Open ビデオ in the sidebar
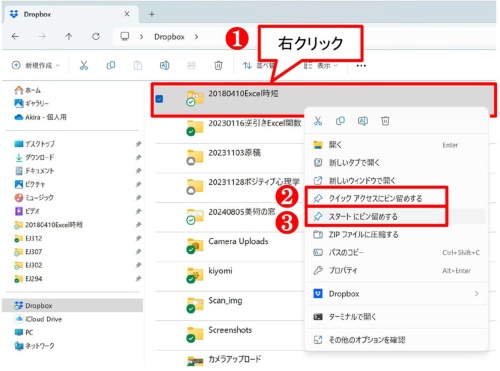This screenshot has width=500, height=371. pos(27,211)
